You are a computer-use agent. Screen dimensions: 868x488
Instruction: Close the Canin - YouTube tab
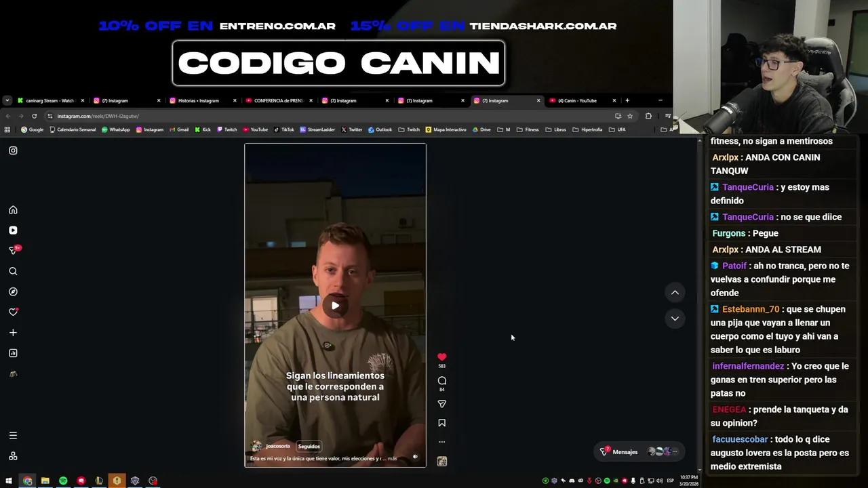click(x=614, y=100)
